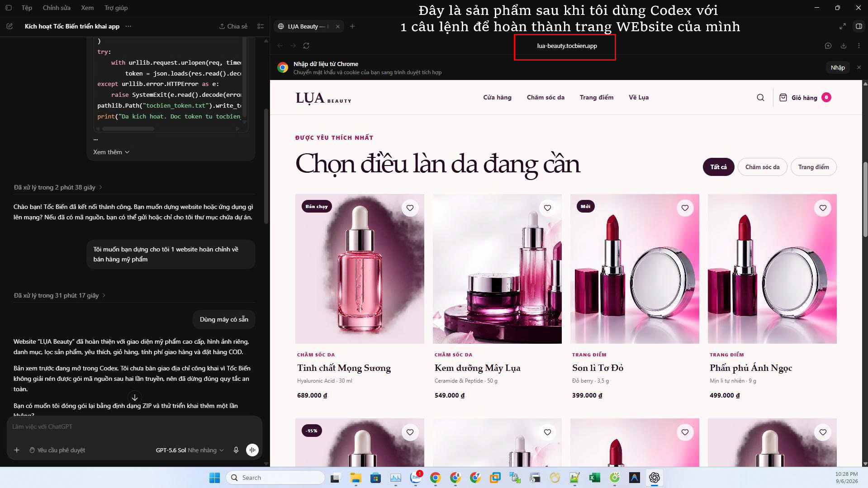Favorite Kem dưỡng Mây Lụa with heart
The image size is (868, 488).
[x=547, y=208]
